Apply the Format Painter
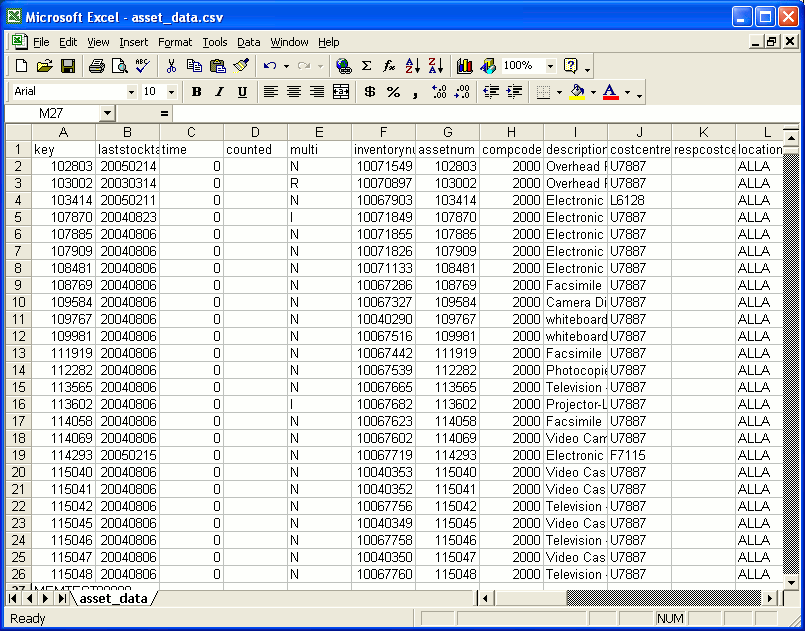Image resolution: width=805 pixels, height=631 pixels. tap(240, 66)
